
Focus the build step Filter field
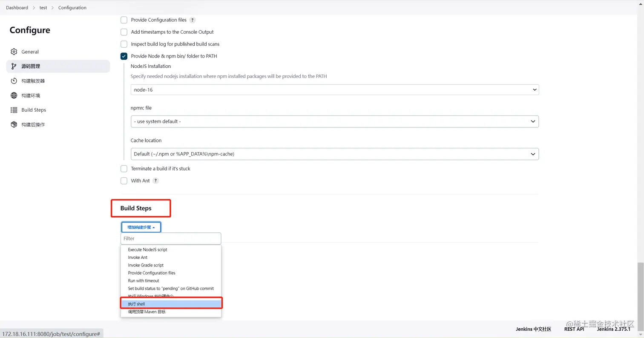tap(171, 239)
